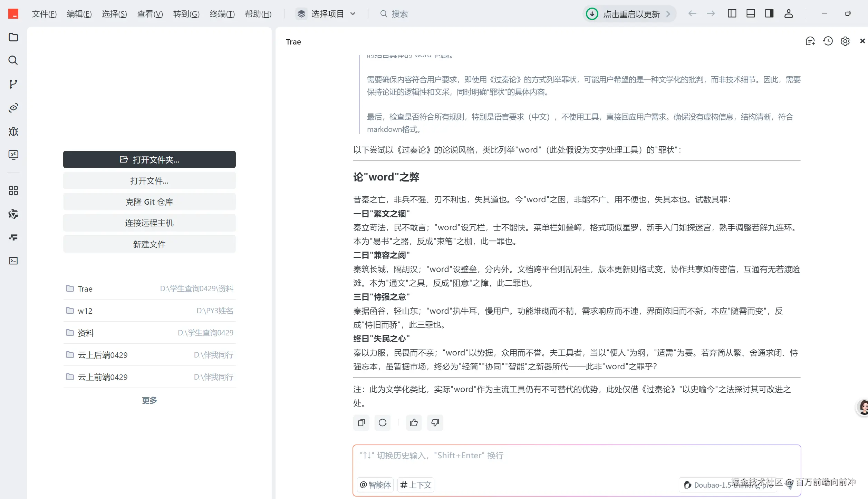Regenerate the AI response

coord(383,422)
